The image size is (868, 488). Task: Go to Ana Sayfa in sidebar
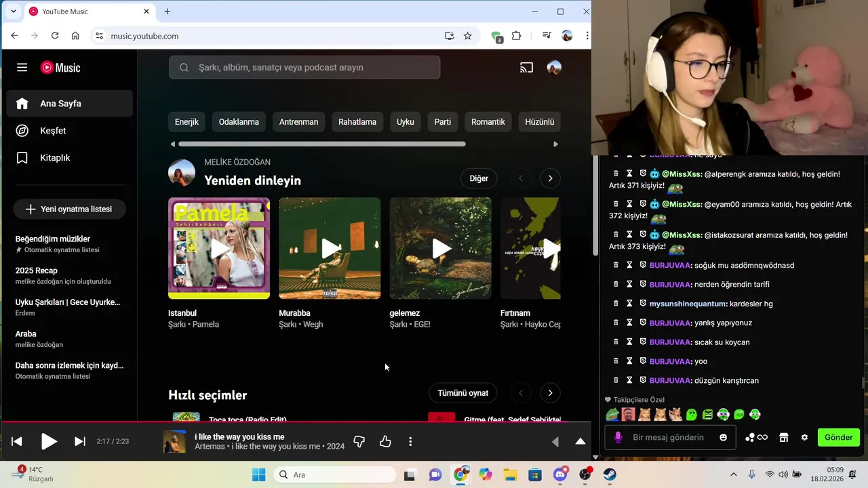(x=70, y=104)
